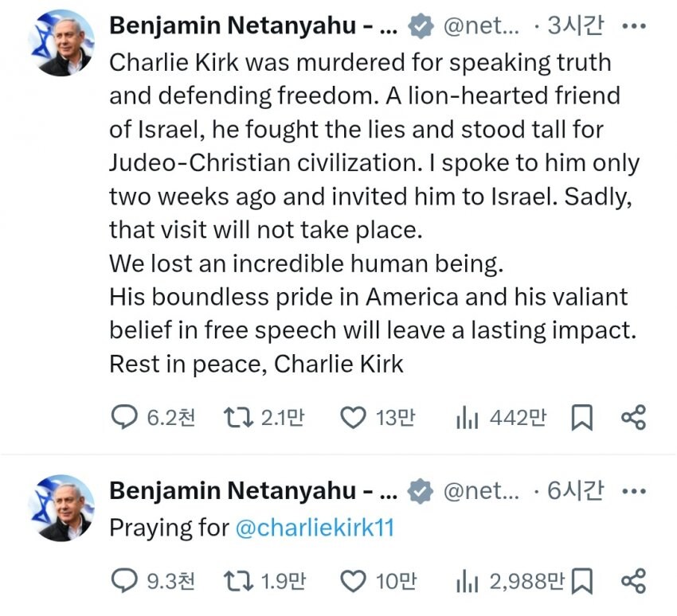Open more options menu on first tweet
This screenshot has height=616, width=677.
click(634, 26)
